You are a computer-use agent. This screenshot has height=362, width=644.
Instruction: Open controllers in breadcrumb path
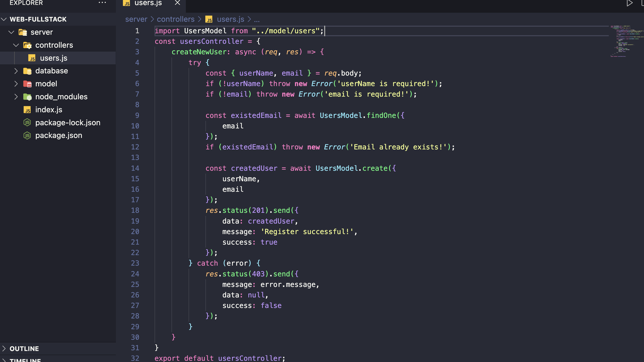pyautogui.click(x=176, y=19)
